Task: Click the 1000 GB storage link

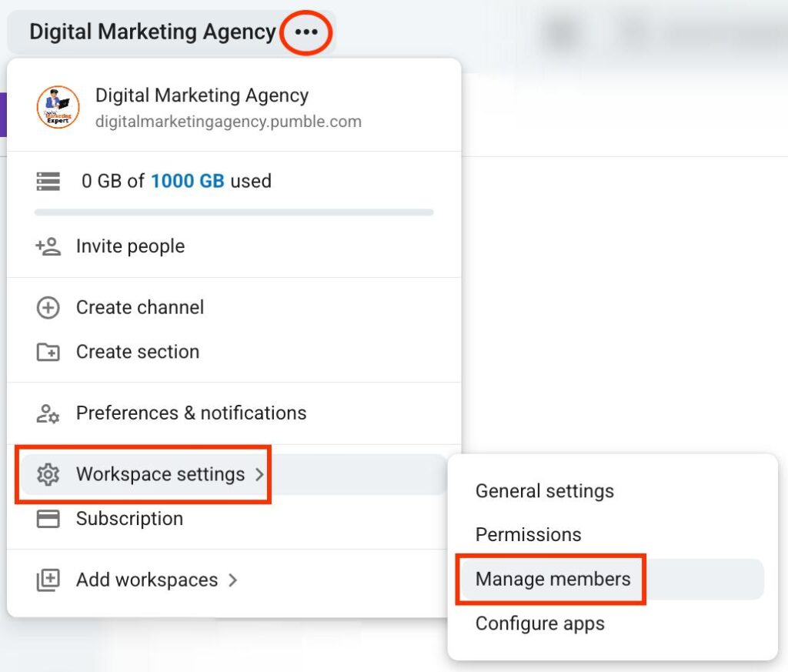Action: (x=188, y=181)
